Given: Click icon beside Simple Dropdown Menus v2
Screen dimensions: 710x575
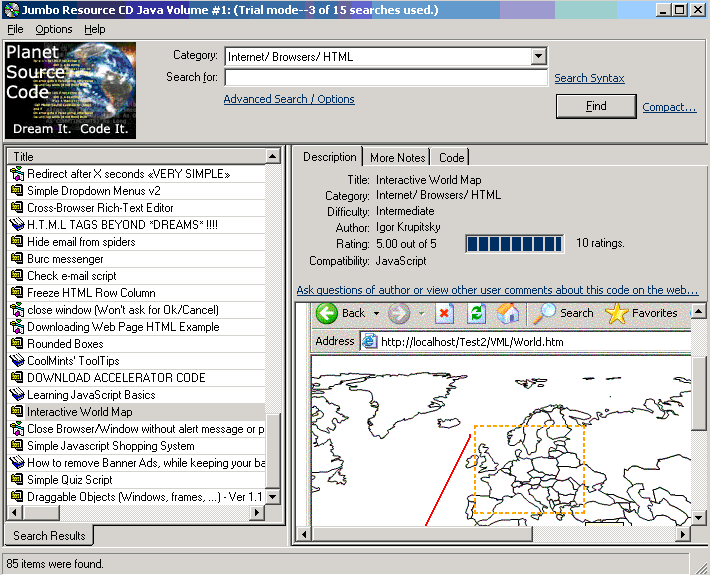Looking at the screenshot, I should click(x=17, y=191).
